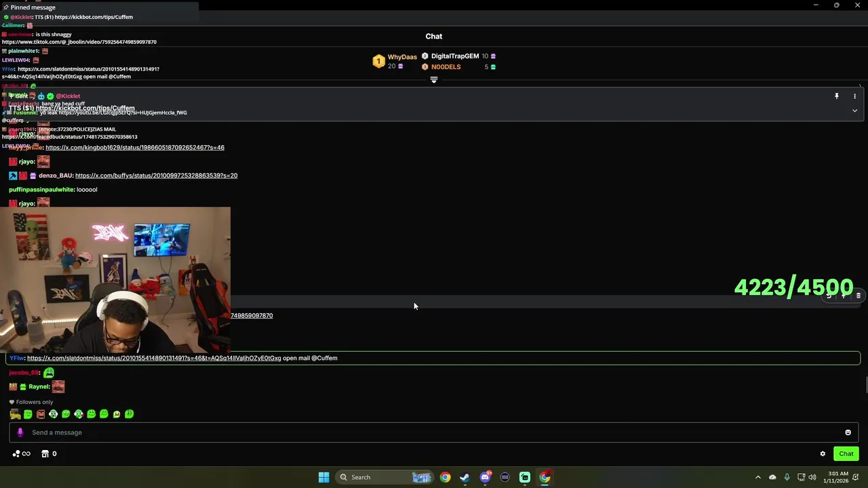
Task: Open DigitalTrapGEM's leaderboard entry
Action: [x=459, y=56]
